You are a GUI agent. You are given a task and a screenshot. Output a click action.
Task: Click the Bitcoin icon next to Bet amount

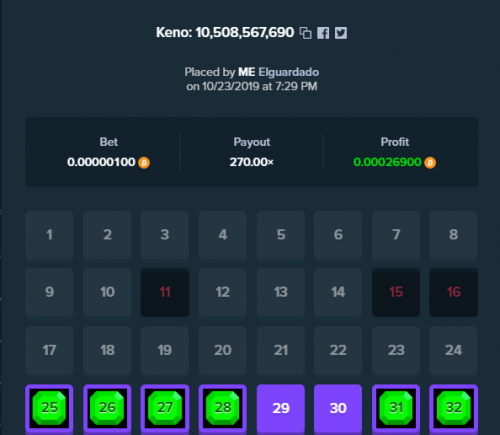(x=144, y=163)
